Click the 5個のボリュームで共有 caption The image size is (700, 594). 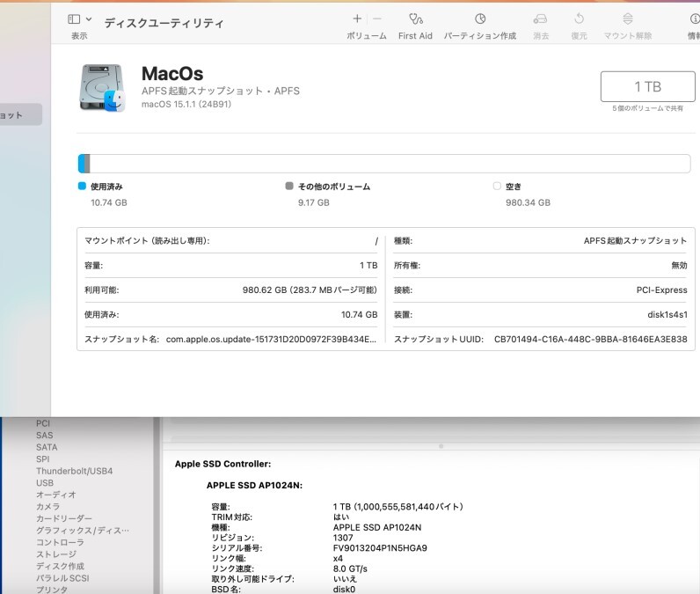648,108
